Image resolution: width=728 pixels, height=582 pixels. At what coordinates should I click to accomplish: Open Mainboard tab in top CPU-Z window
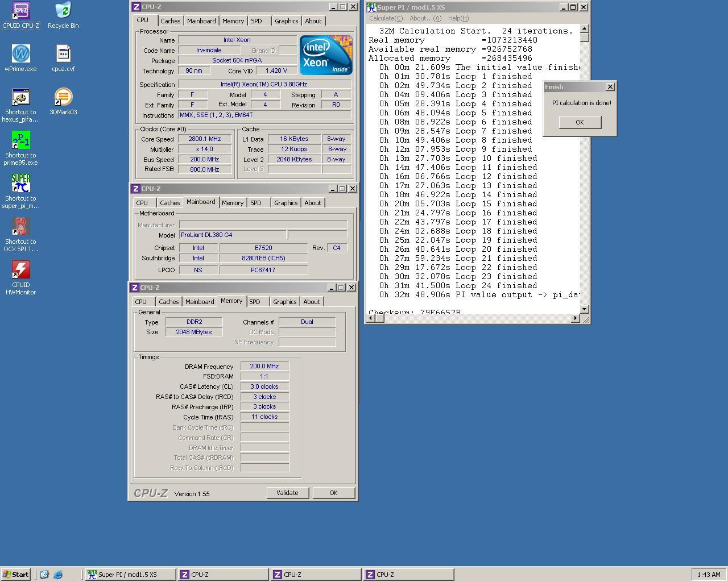pos(201,21)
